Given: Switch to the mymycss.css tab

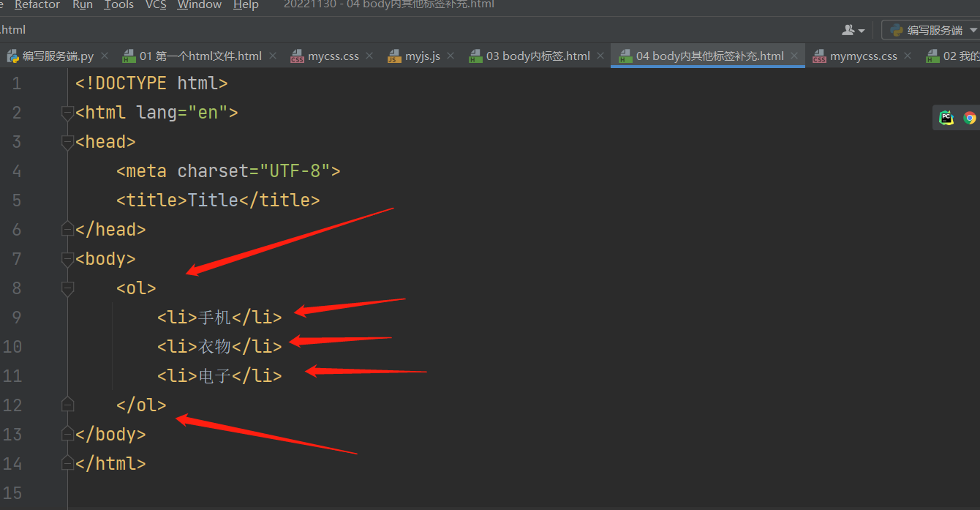Looking at the screenshot, I should (x=864, y=56).
